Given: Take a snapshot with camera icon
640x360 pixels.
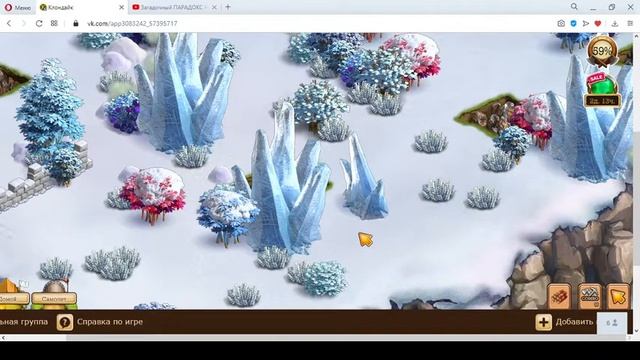Looking at the screenshot, I should click(561, 24).
